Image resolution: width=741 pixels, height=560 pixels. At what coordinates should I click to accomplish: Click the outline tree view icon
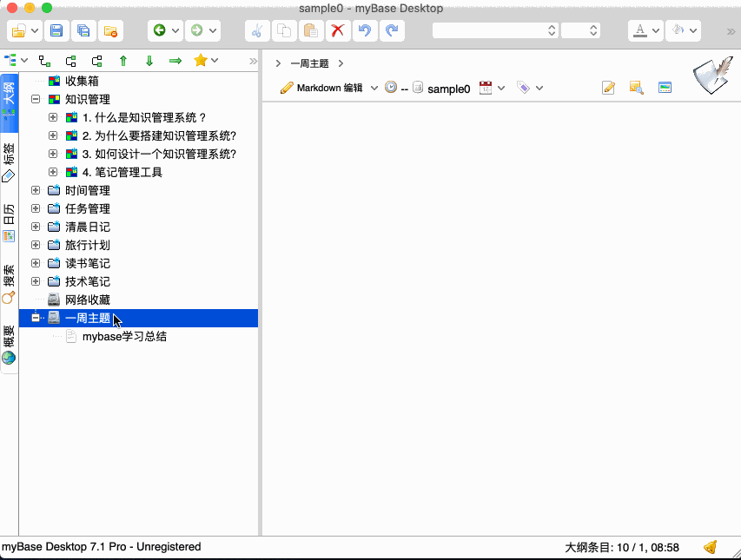(10, 61)
